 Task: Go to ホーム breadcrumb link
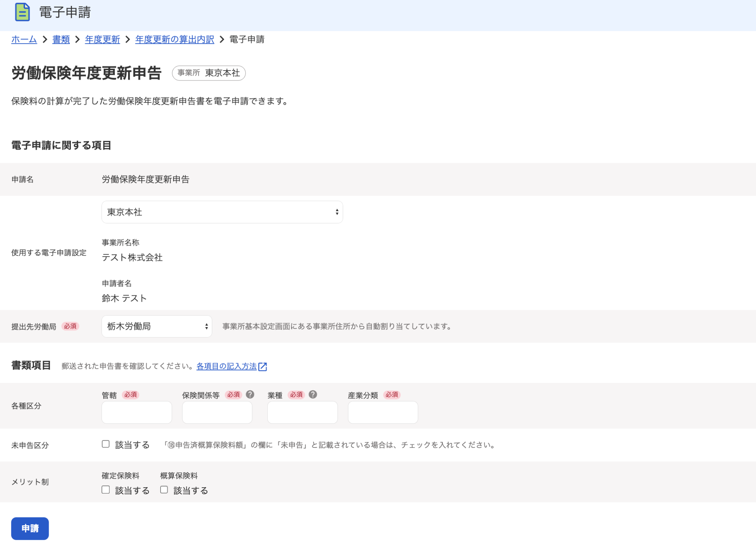point(24,40)
